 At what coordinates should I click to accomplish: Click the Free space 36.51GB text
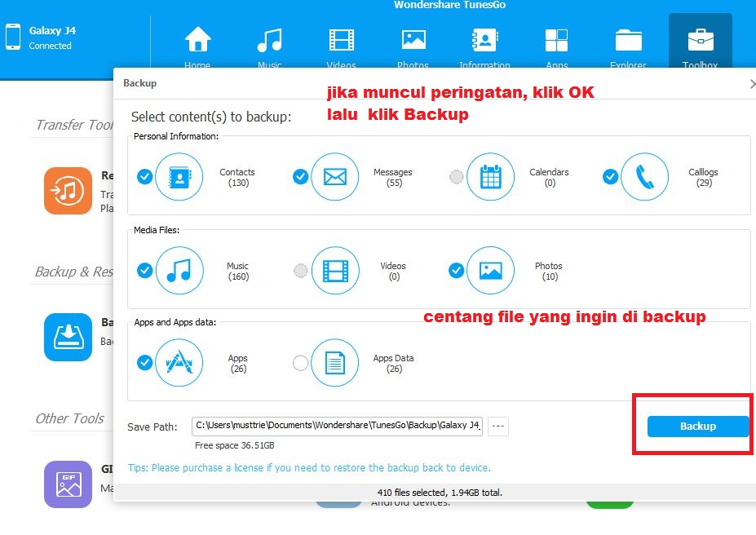point(235,445)
